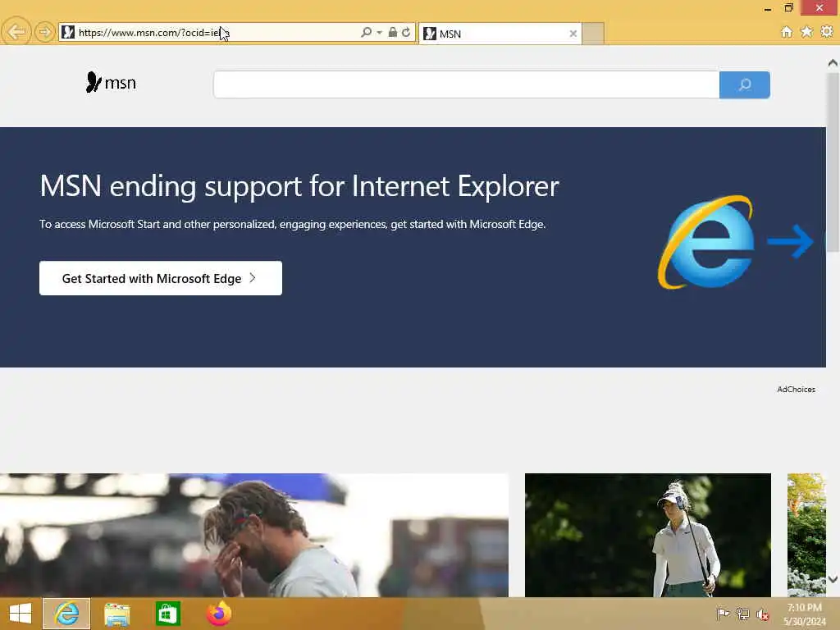Click the vertical scrollbar thumb
Viewport: 840px width, 630px height.
click(833, 161)
